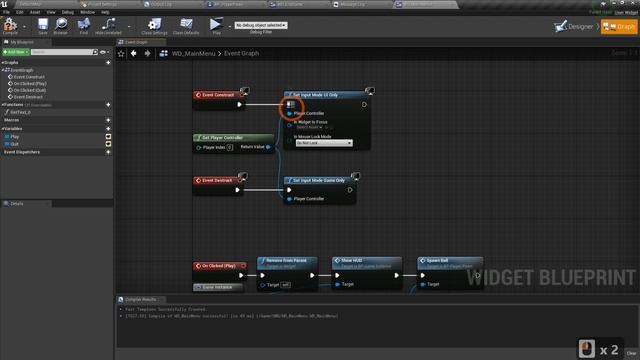Screen dimensions: 640x360
Task: Click the Find toolbar icon
Action: point(84,26)
